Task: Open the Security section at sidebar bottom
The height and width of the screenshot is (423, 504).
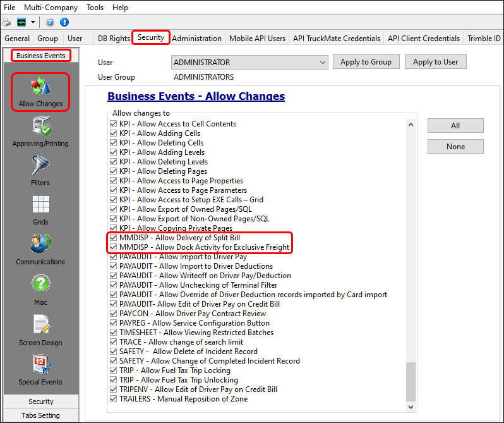Action: [41, 402]
